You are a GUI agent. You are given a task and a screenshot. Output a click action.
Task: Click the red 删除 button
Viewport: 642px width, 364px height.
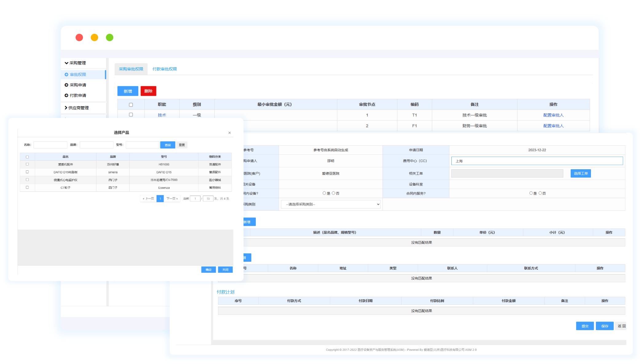click(x=149, y=91)
